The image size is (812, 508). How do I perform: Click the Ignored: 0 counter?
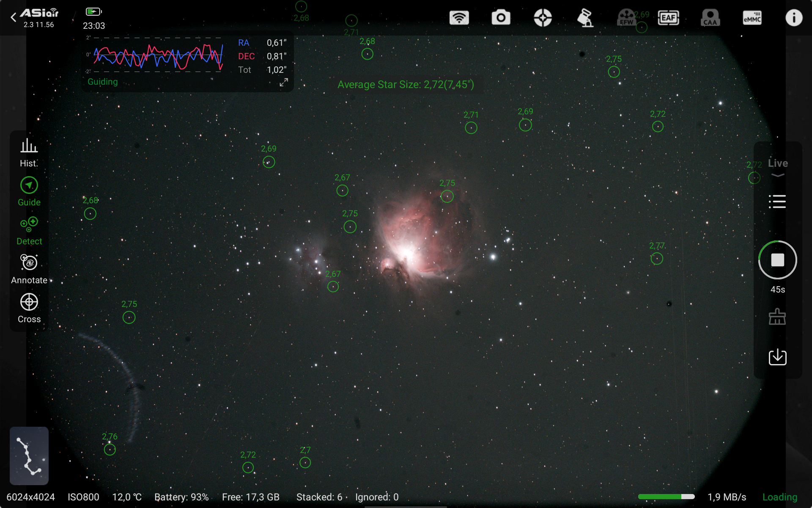377,497
